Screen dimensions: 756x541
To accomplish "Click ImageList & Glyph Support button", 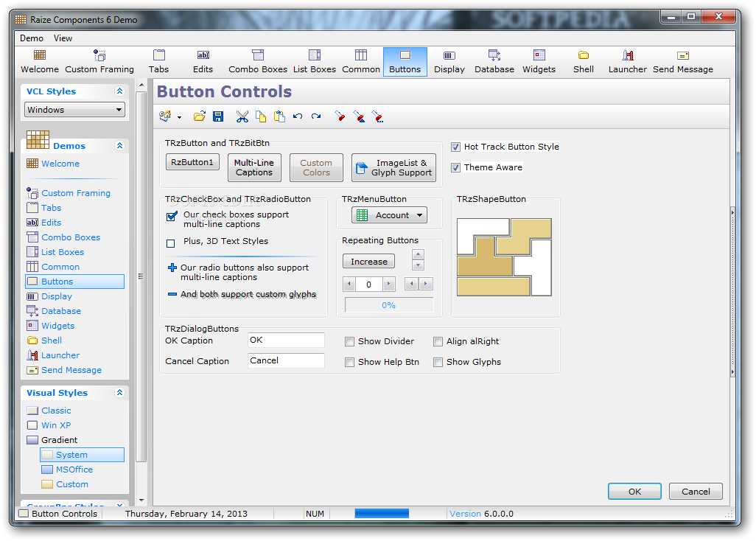I will [x=394, y=168].
